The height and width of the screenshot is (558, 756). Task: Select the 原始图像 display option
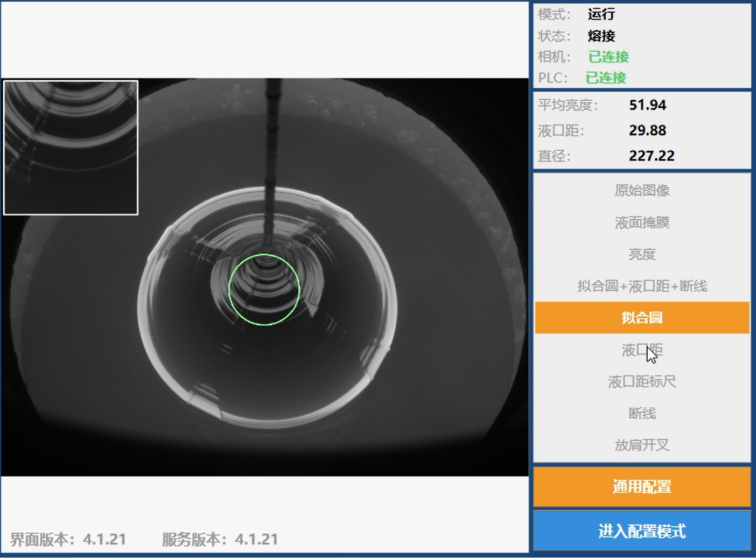tap(642, 191)
